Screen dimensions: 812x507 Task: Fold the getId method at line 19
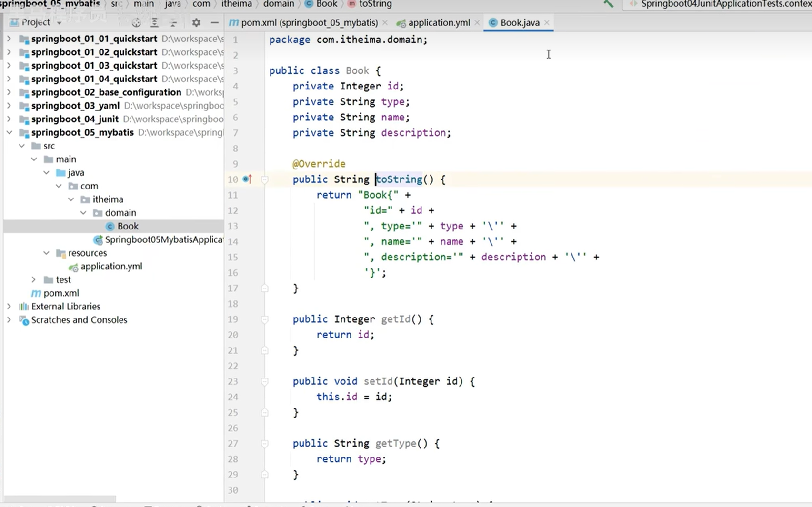coord(265,319)
